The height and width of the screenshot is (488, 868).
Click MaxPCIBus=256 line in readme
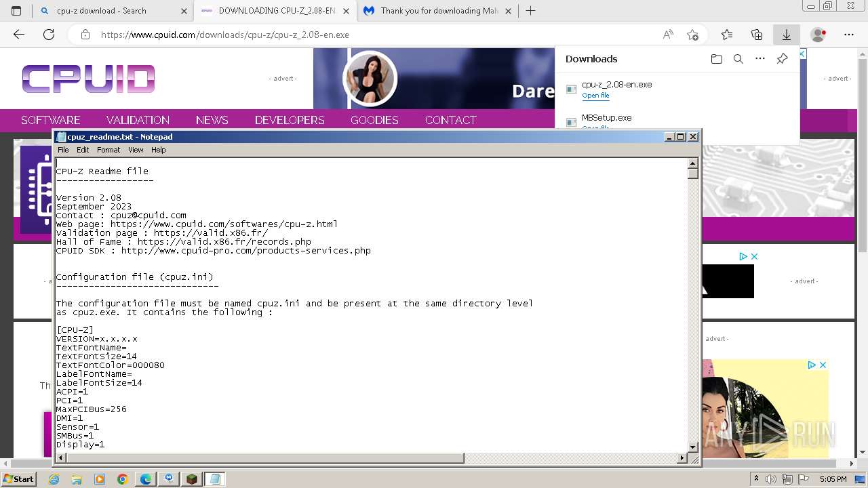point(92,409)
